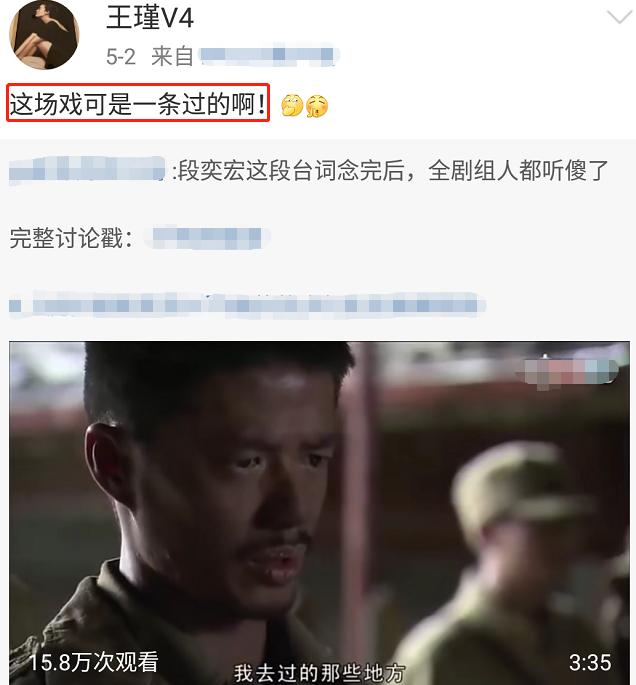Click the blurred watermark on video
Viewport: 636px width, 685px height.
pos(567,373)
